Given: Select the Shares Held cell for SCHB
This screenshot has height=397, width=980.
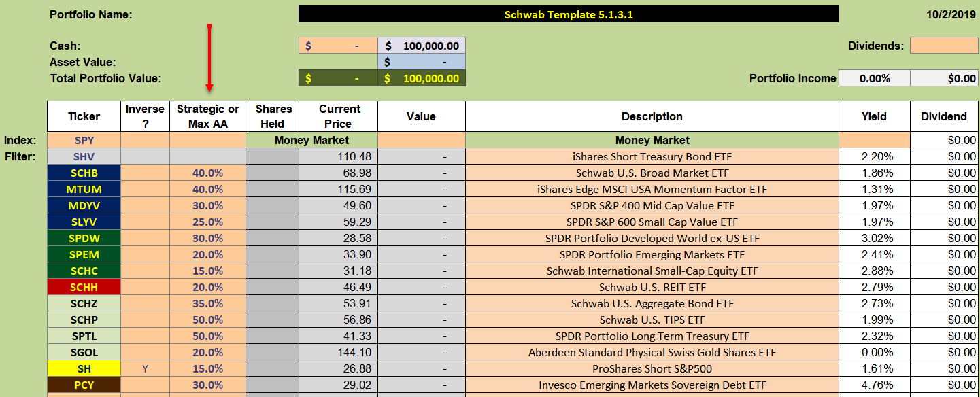Looking at the screenshot, I should click(272, 173).
